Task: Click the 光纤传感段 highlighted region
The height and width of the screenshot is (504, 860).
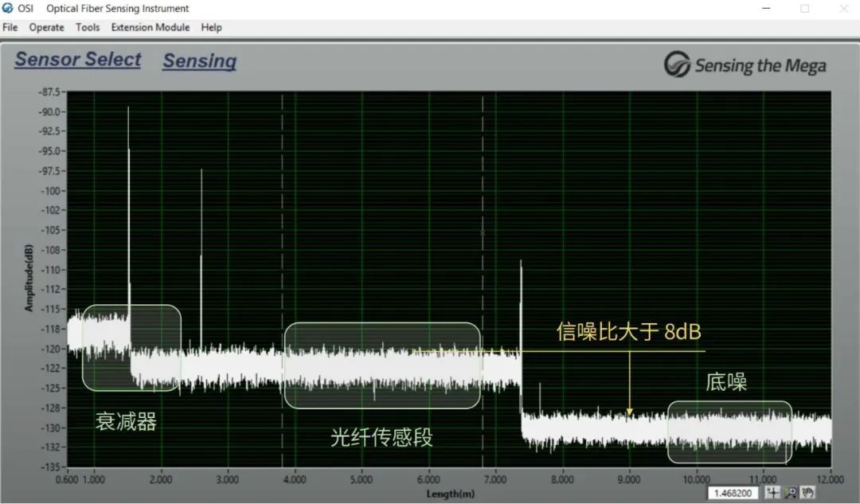Action: [x=382, y=365]
